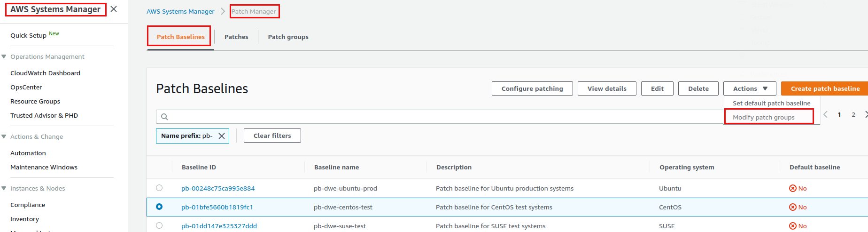
Task: Open CloudWatch Dashboard in sidebar
Action: click(45, 73)
